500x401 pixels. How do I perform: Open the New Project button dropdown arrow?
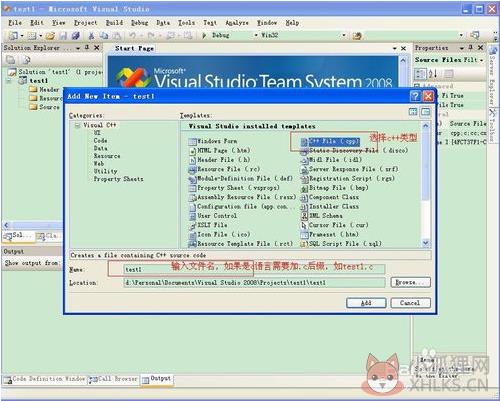tap(22, 35)
